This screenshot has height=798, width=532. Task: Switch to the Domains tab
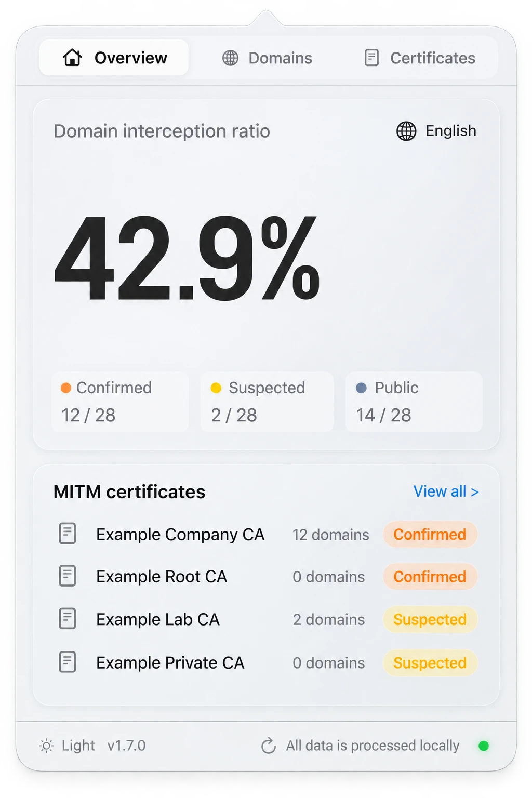268,58
